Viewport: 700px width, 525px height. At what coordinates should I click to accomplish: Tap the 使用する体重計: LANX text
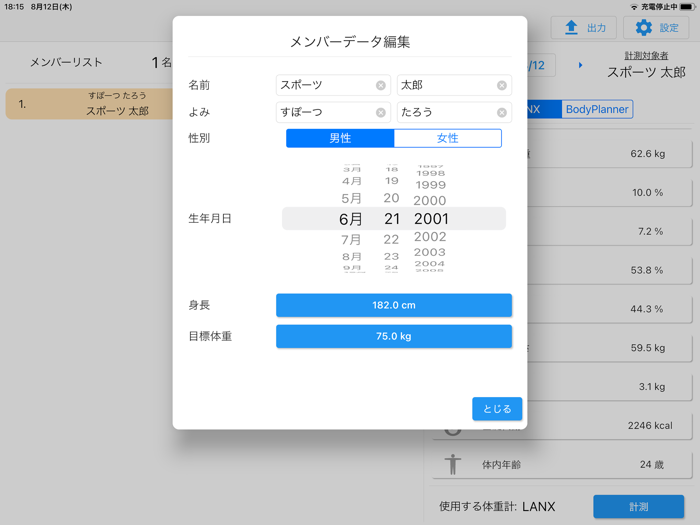pyautogui.click(x=497, y=507)
